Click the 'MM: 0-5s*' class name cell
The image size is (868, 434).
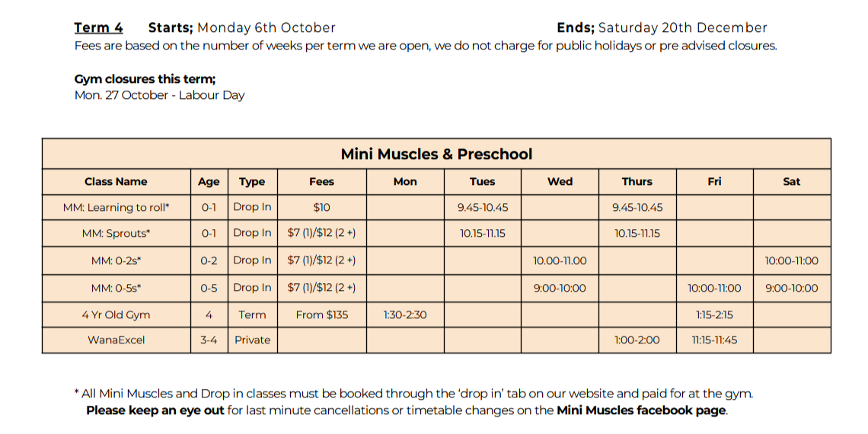pos(116,288)
